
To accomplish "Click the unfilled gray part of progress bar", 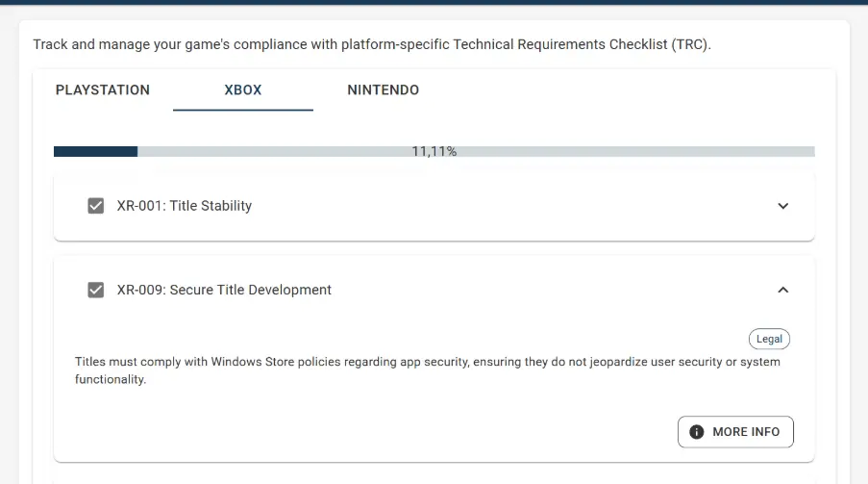I will coord(625,152).
